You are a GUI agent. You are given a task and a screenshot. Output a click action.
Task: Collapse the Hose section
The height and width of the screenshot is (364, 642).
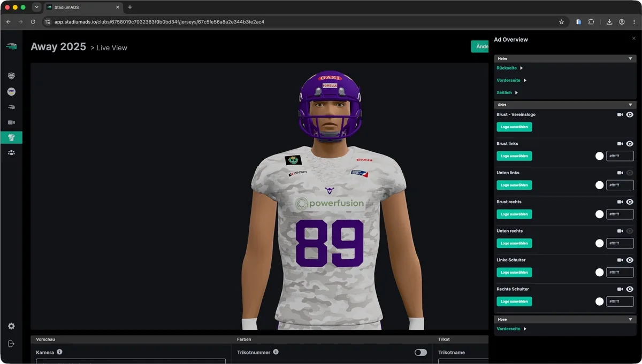point(630,319)
